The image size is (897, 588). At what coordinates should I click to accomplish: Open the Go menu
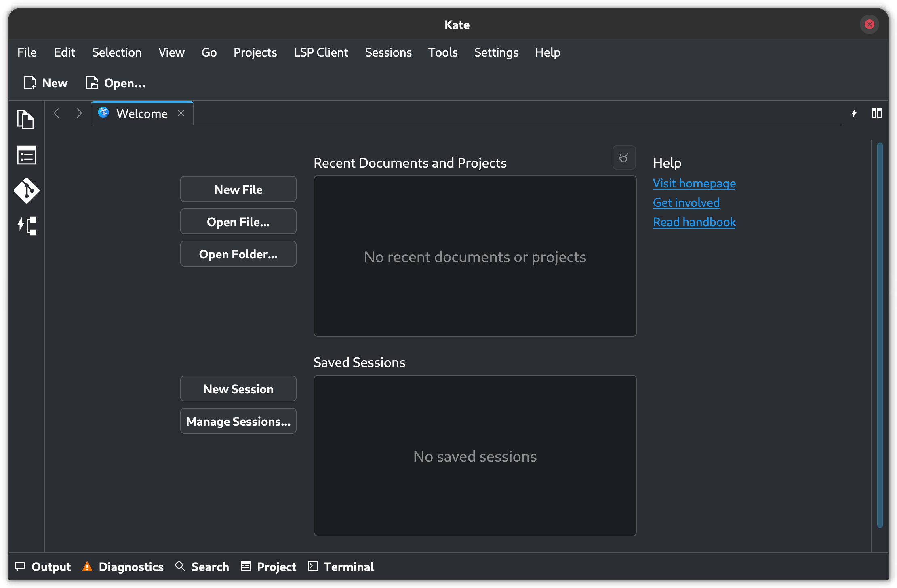pos(209,52)
